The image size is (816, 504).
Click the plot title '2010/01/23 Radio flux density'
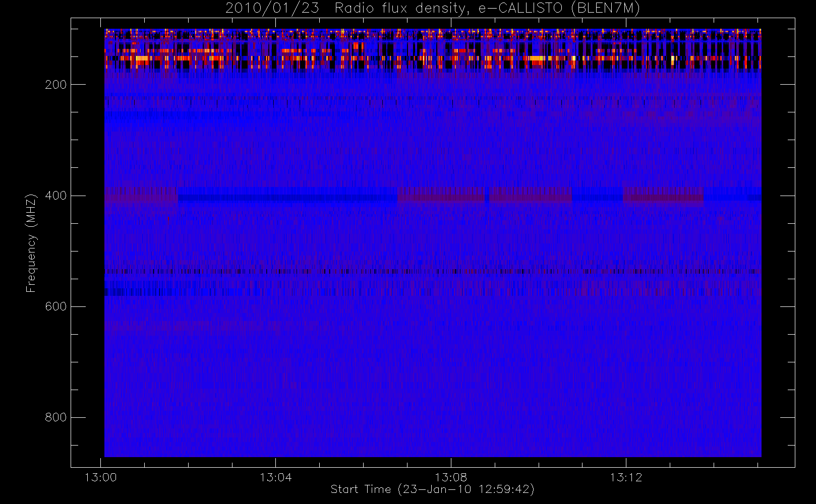point(432,9)
